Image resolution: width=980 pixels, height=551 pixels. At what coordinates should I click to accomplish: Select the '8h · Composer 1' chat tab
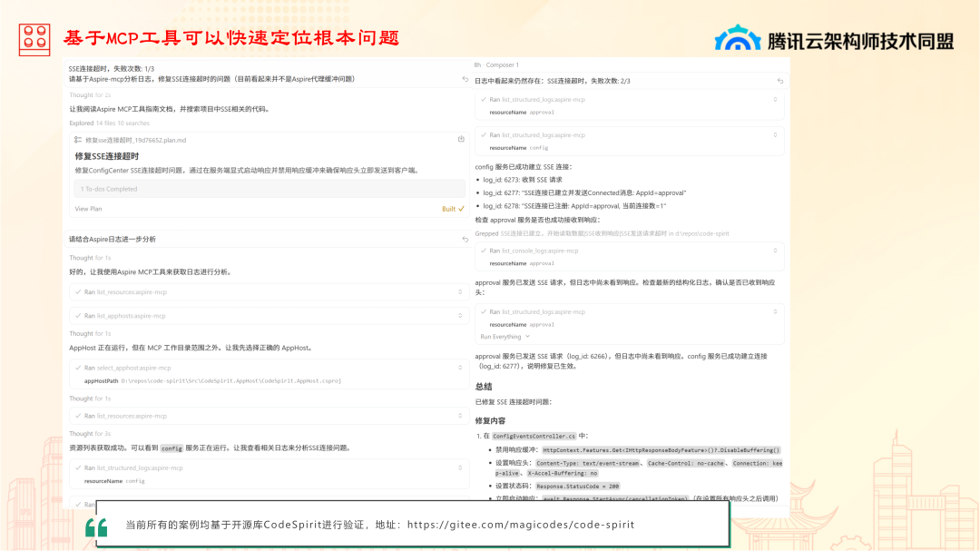[496, 65]
